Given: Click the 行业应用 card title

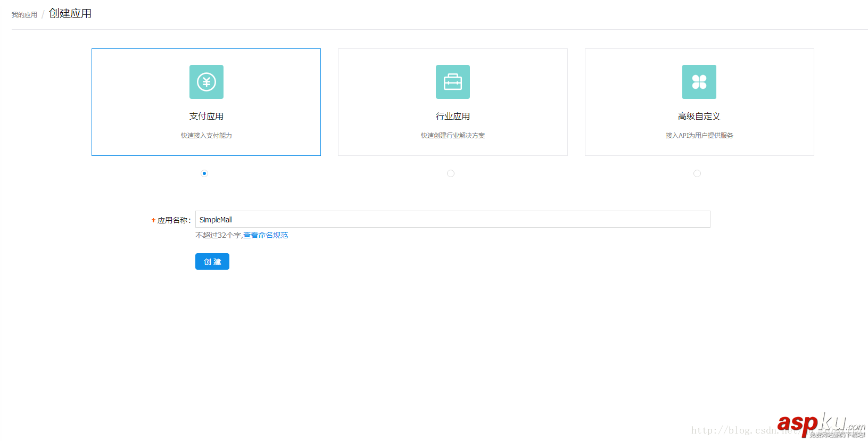Looking at the screenshot, I should [453, 117].
